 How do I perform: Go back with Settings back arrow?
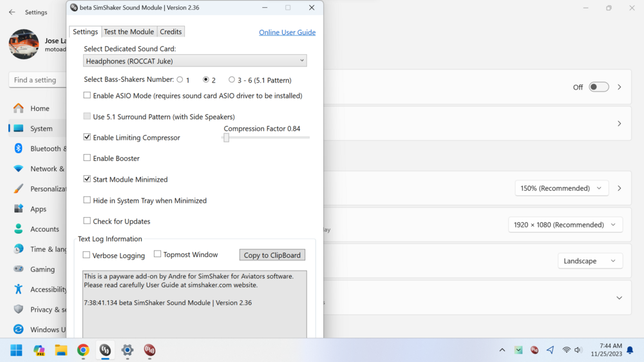point(12,12)
